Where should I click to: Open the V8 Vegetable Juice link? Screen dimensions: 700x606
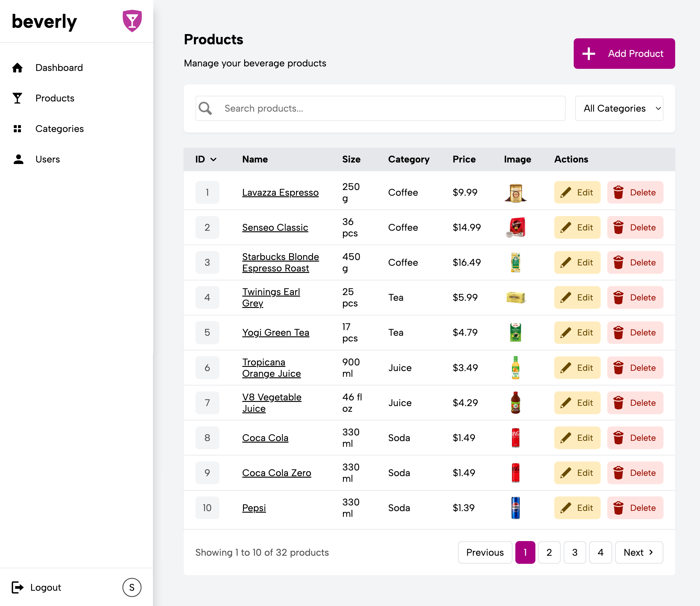(x=271, y=403)
